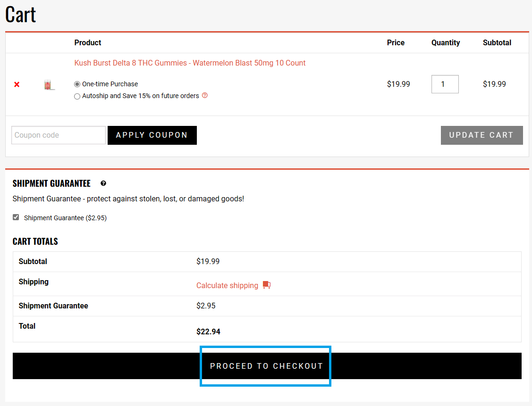Click the gummies product thumbnail image
The height and width of the screenshot is (406, 532).
(x=49, y=85)
